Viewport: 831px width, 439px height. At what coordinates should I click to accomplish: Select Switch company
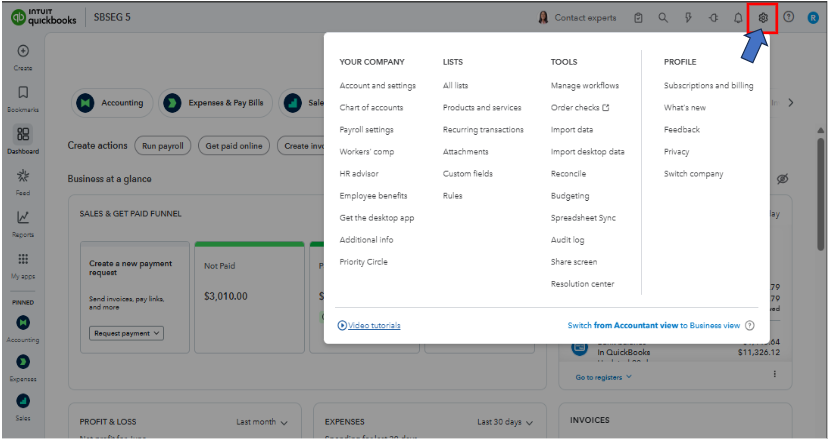[693, 174]
